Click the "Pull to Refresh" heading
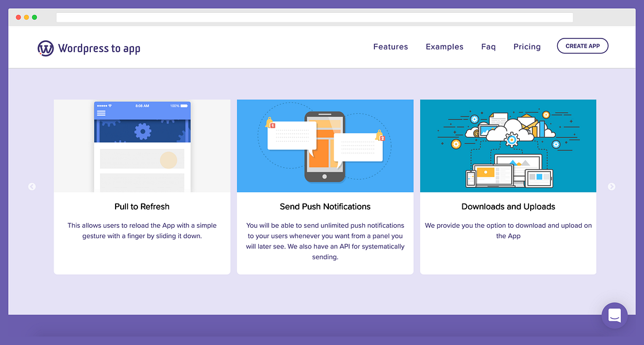Viewport: 644px width, 345px height. point(141,206)
